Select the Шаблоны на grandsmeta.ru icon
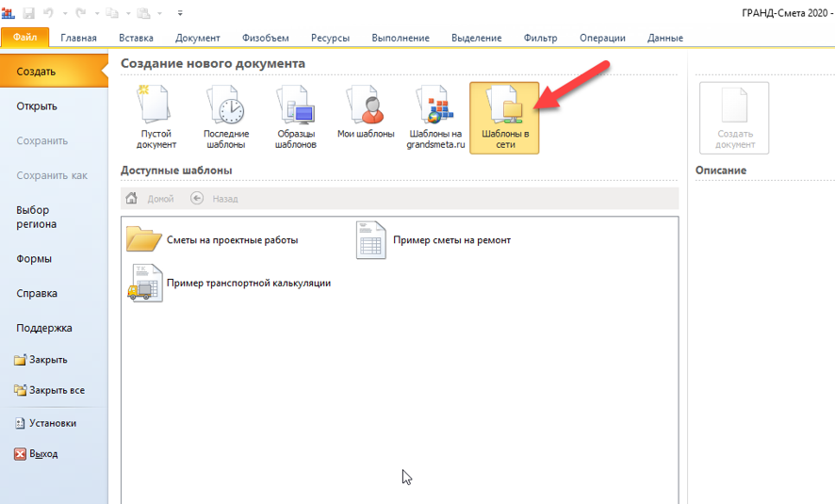Image resolution: width=835 pixels, height=504 pixels. pyautogui.click(x=435, y=118)
